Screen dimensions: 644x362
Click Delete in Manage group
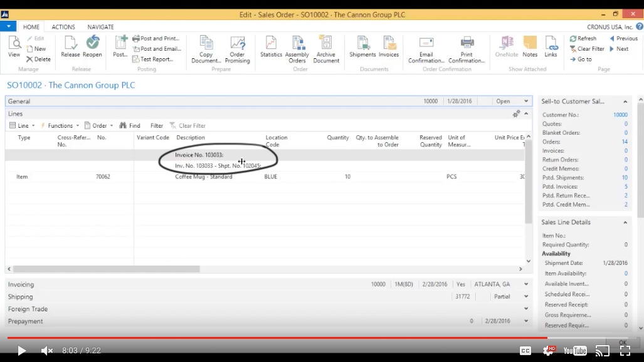click(39, 59)
